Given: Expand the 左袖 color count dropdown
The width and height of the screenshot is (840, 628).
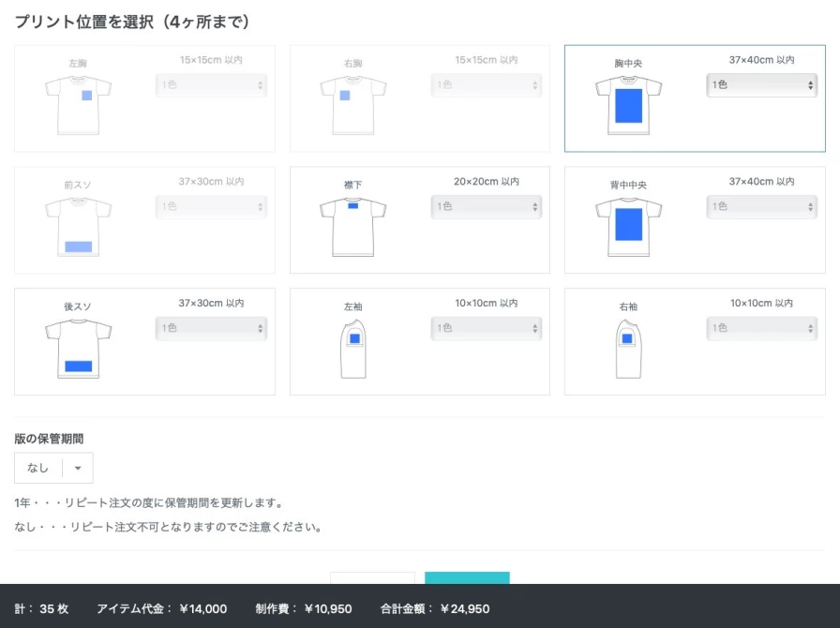Looking at the screenshot, I should pos(486,329).
